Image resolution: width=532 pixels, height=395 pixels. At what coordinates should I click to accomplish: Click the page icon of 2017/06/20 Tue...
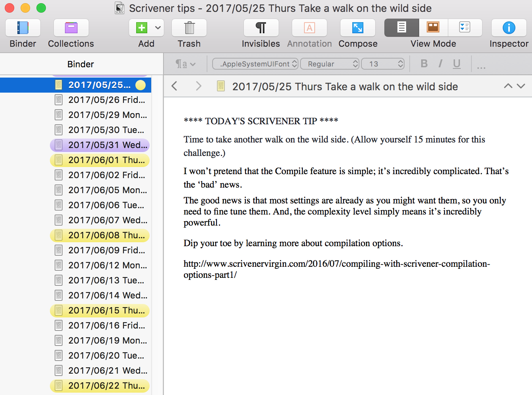(x=59, y=355)
